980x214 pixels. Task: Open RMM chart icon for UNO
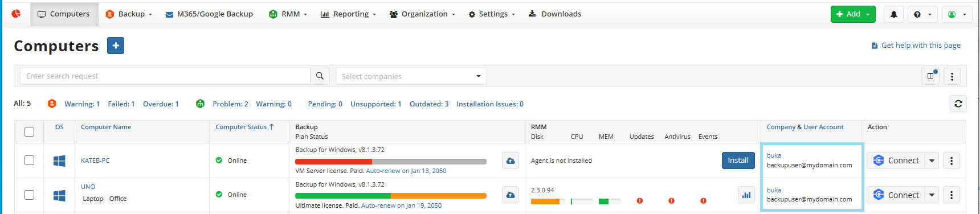click(746, 195)
